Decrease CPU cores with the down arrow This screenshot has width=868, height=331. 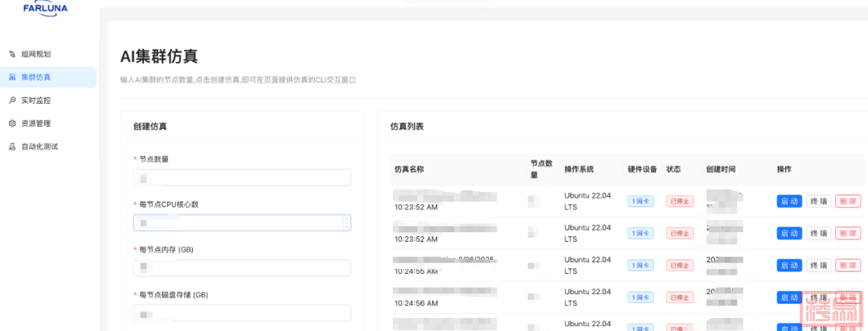[x=346, y=227]
